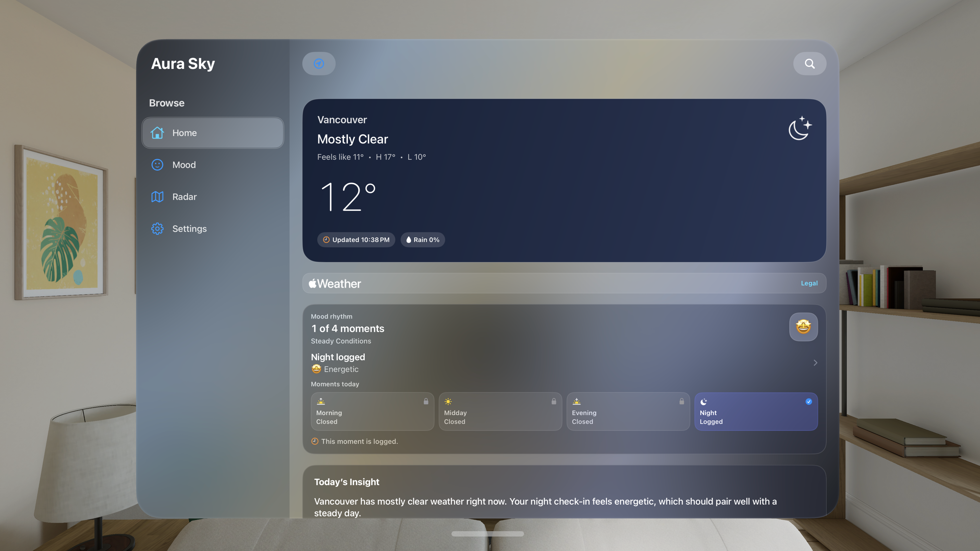Click the Midday sun icon
980x551 pixels.
[x=448, y=401]
